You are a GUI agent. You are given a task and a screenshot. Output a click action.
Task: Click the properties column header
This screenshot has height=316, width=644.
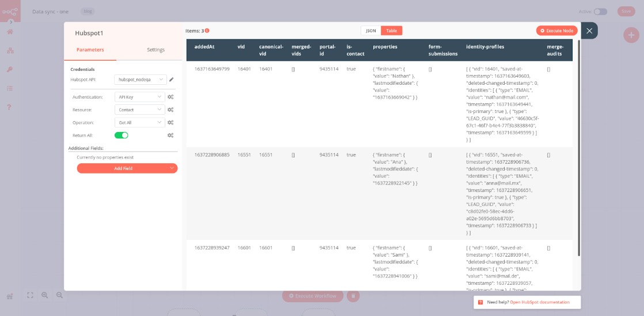[385, 47]
